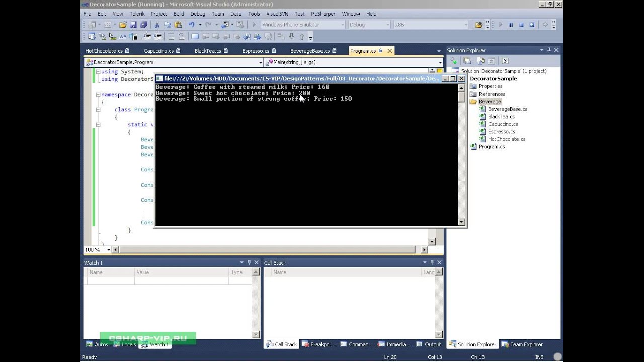The image size is (644, 362).
Task: Switch to the Team Explorer tab
Action: [522, 344]
